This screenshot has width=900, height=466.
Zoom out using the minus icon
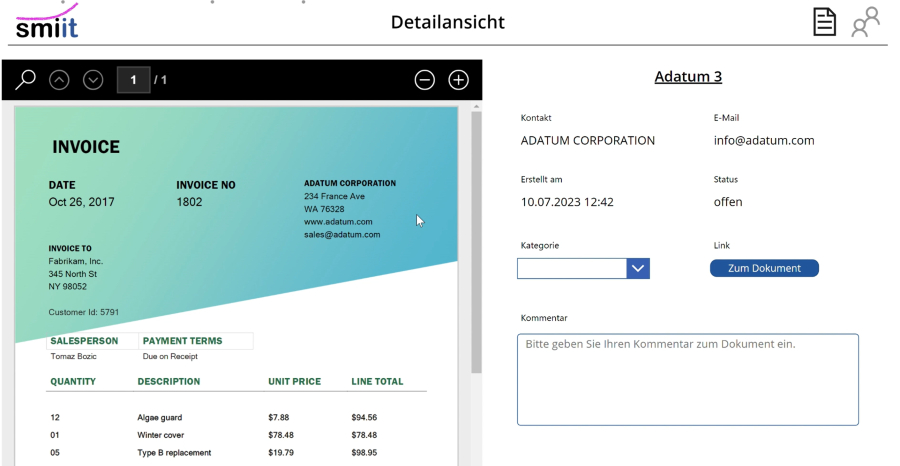425,80
